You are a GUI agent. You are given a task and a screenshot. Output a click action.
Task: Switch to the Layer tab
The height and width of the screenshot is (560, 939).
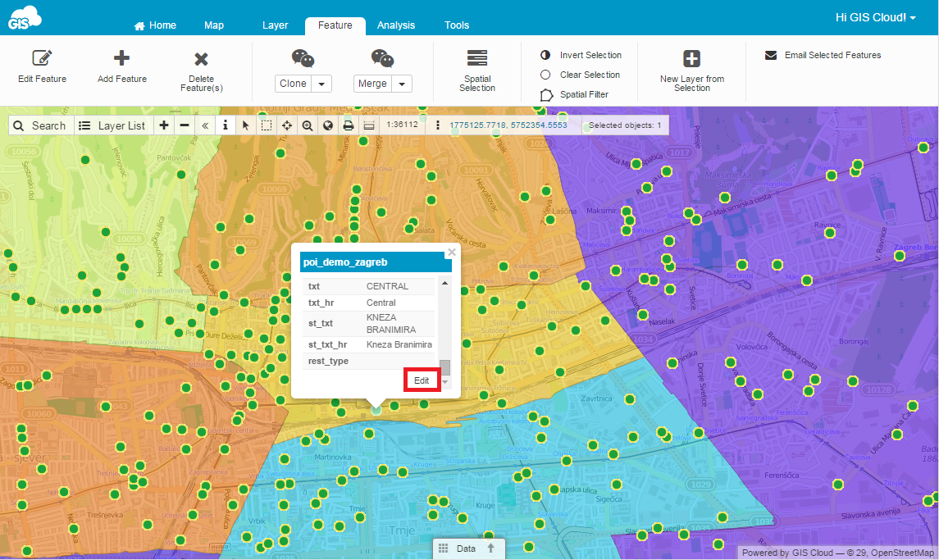click(x=275, y=25)
